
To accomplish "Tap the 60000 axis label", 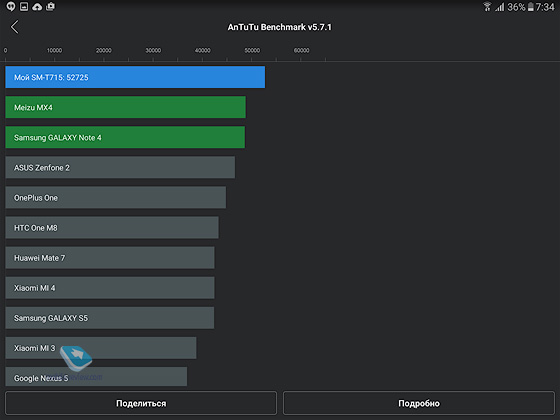I will tap(301, 50).
